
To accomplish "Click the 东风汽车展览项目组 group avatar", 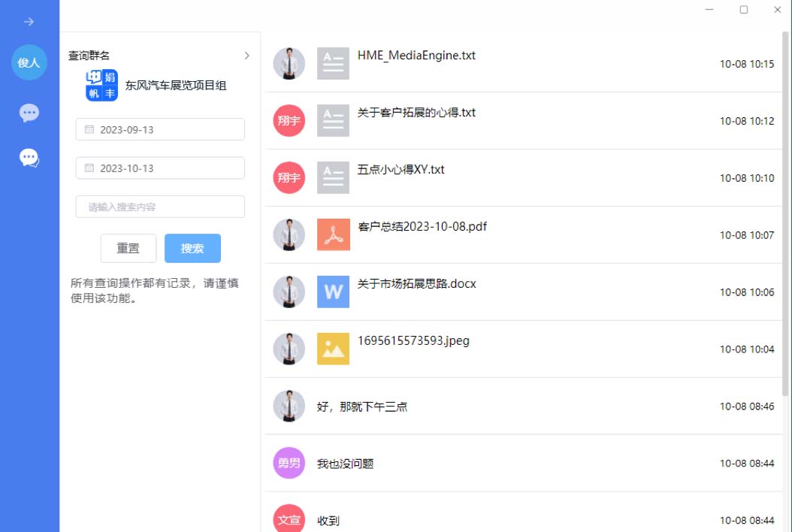I will pos(101,86).
